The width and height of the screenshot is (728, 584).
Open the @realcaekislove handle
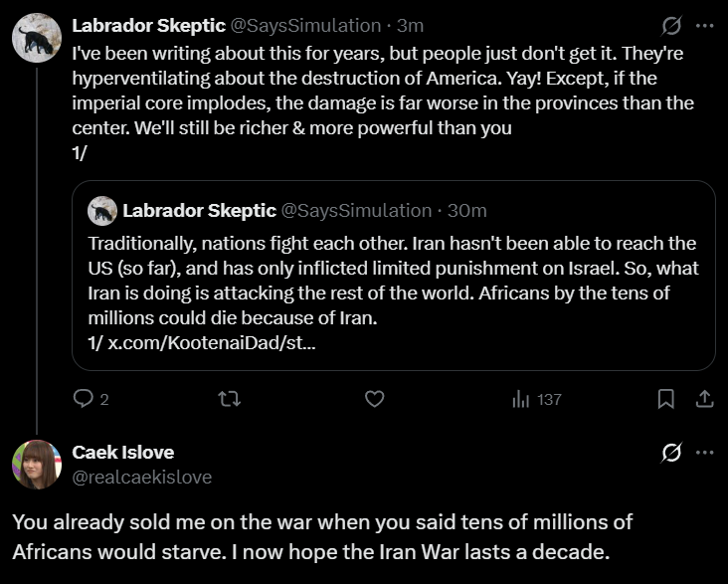point(141,477)
